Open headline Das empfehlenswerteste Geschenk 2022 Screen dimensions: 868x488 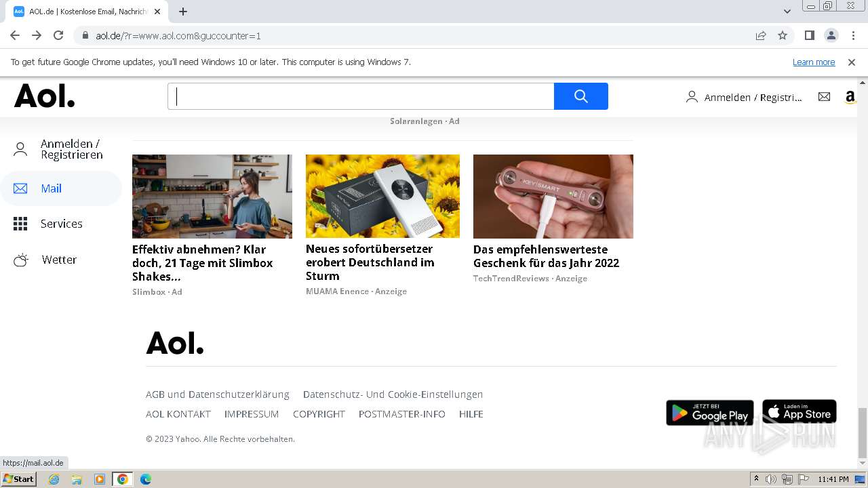pos(546,256)
